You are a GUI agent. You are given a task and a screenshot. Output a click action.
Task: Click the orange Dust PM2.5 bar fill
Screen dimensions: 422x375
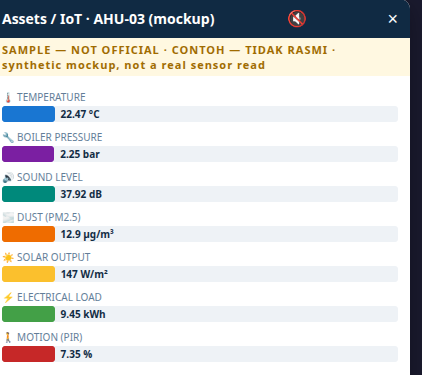coord(28,234)
